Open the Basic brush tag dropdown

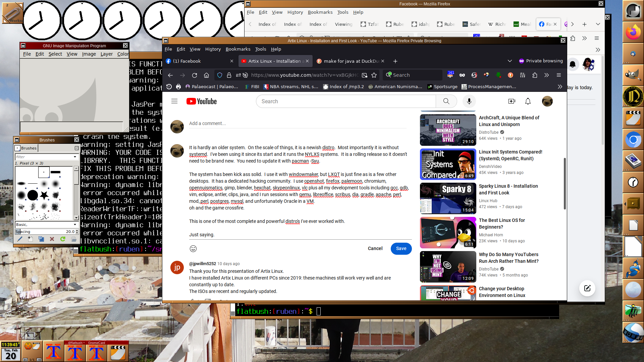coord(75,225)
